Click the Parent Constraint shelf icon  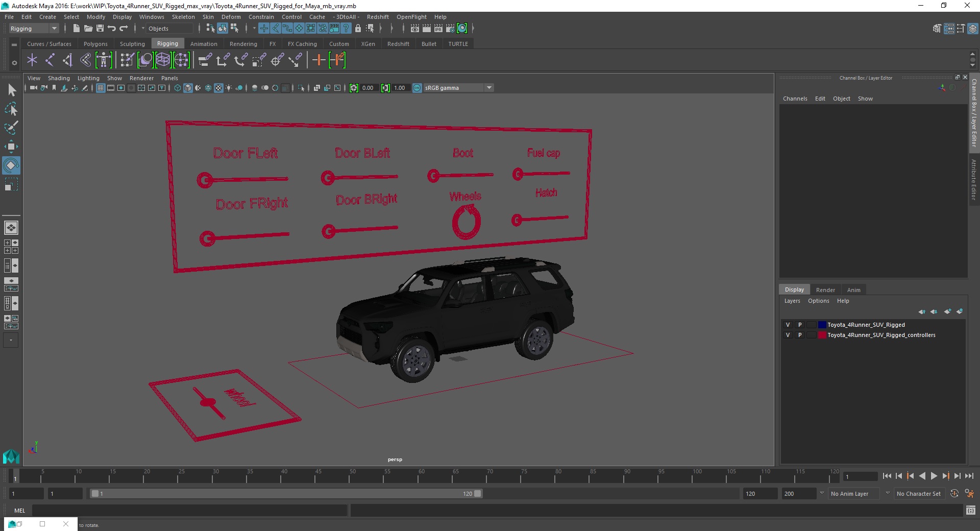coord(205,60)
